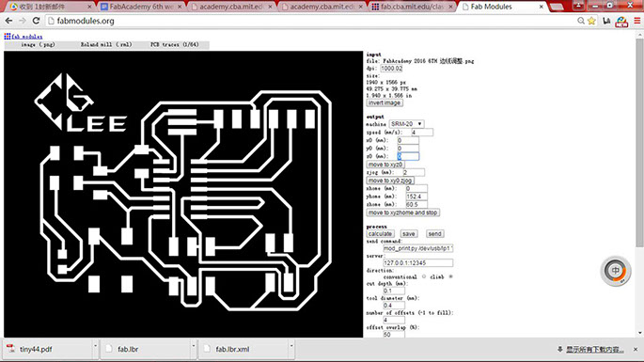Click the zoom magnifier icon in address bar
Viewport: 644px width, 362px height.
pyautogui.click(x=581, y=21)
